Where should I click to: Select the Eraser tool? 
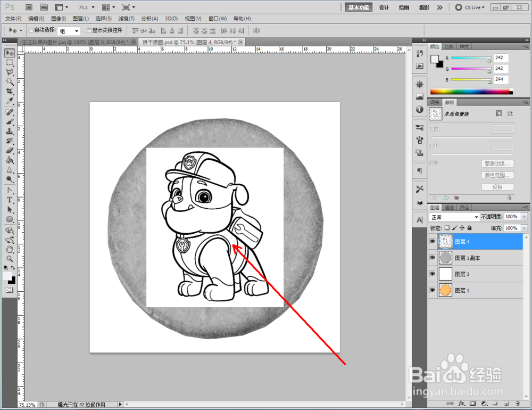point(10,150)
